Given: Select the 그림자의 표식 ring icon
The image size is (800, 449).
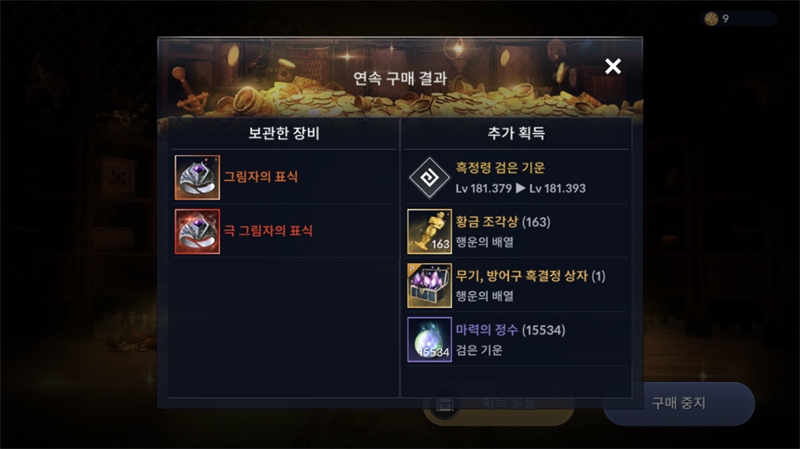Looking at the screenshot, I should point(197,178).
